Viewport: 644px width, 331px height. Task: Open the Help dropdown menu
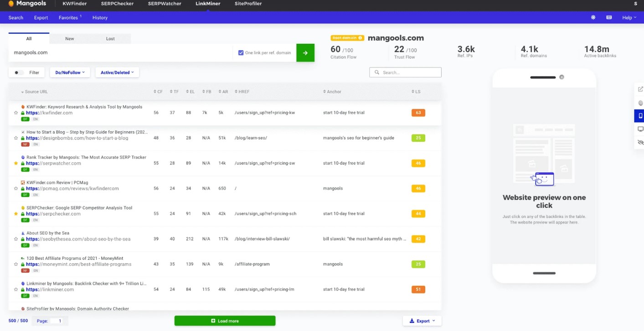629,18
